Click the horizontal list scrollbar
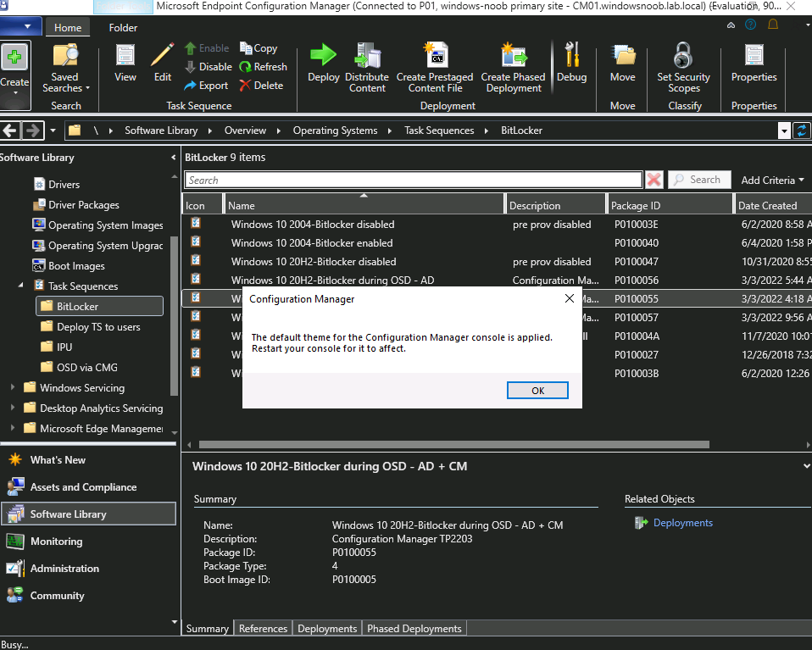The image size is (812, 650). [453, 444]
